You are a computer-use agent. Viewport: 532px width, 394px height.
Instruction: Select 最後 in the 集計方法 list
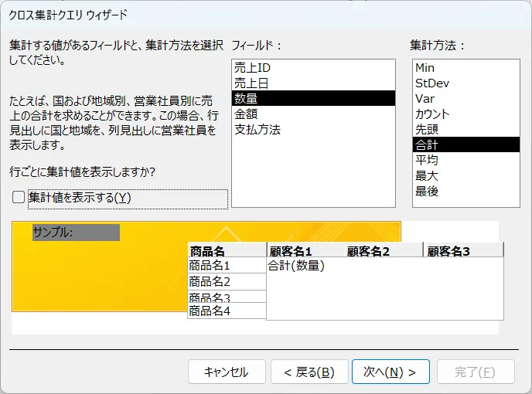(x=465, y=191)
